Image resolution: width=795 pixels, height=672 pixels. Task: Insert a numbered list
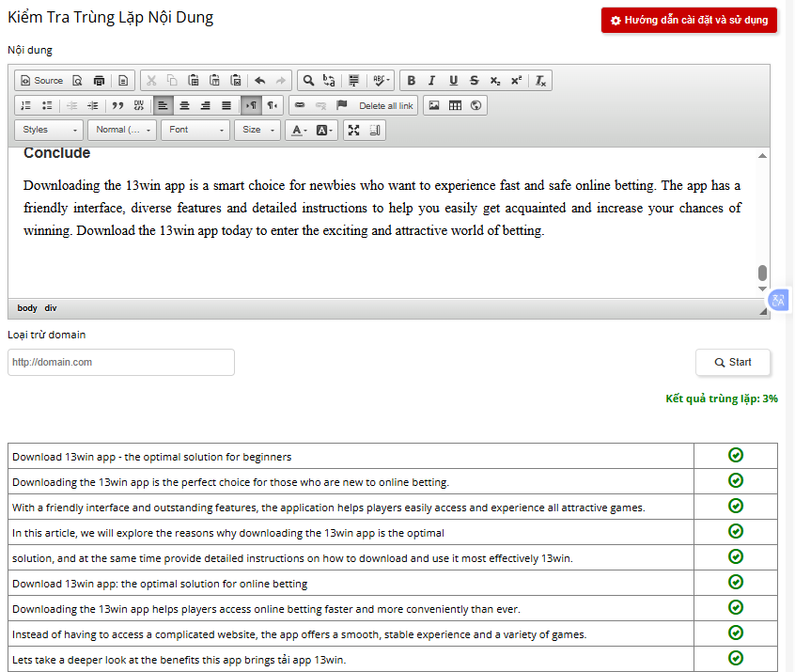(x=25, y=105)
